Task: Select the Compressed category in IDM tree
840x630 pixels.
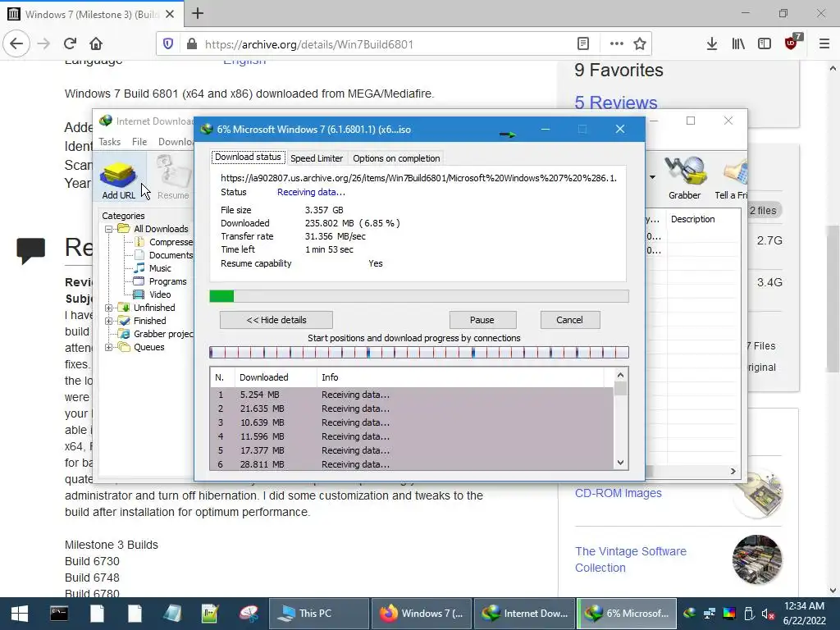Action: 165,242
